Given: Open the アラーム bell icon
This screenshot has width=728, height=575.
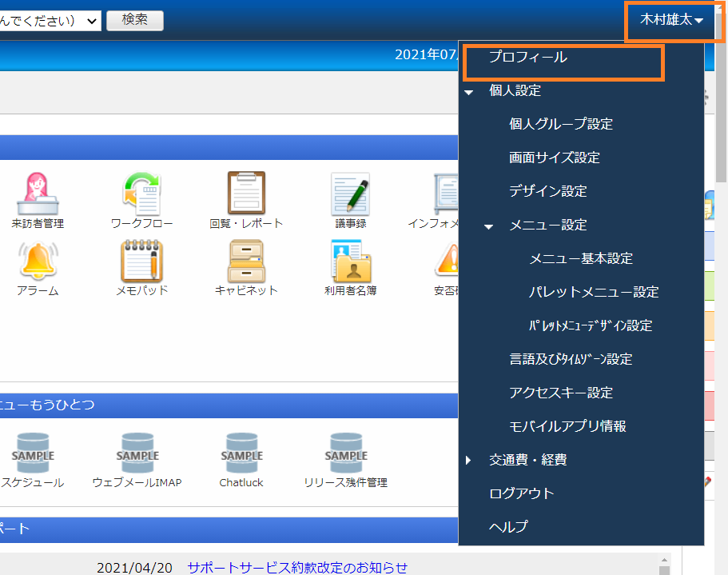Looking at the screenshot, I should click(38, 260).
